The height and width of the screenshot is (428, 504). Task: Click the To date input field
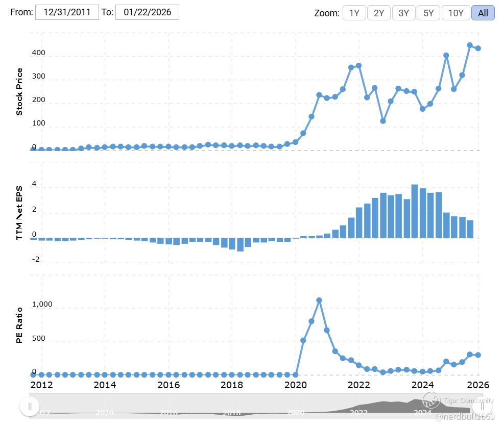(147, 12)
